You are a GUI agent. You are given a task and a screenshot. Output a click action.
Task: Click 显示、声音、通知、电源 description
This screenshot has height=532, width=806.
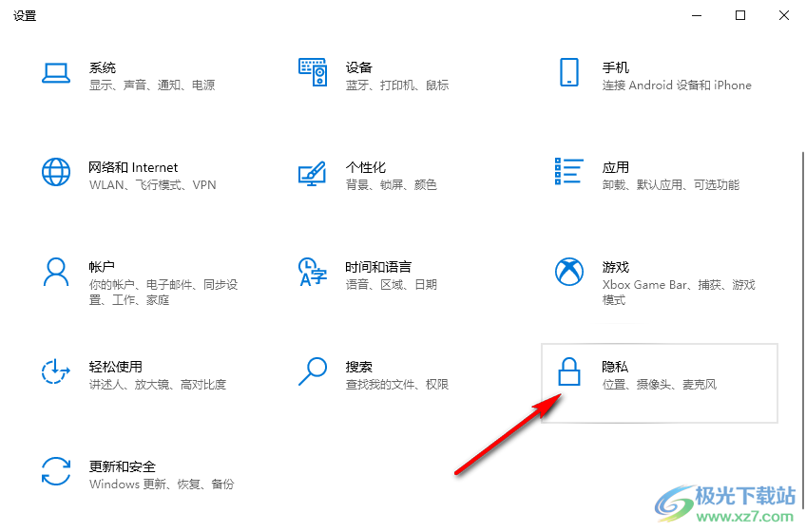click(152, 85)
